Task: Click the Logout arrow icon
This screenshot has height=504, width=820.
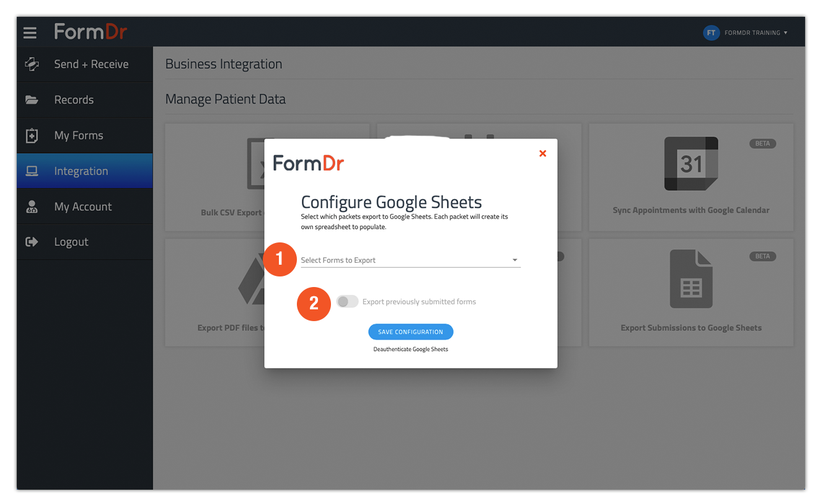Action: click(32, 242)
